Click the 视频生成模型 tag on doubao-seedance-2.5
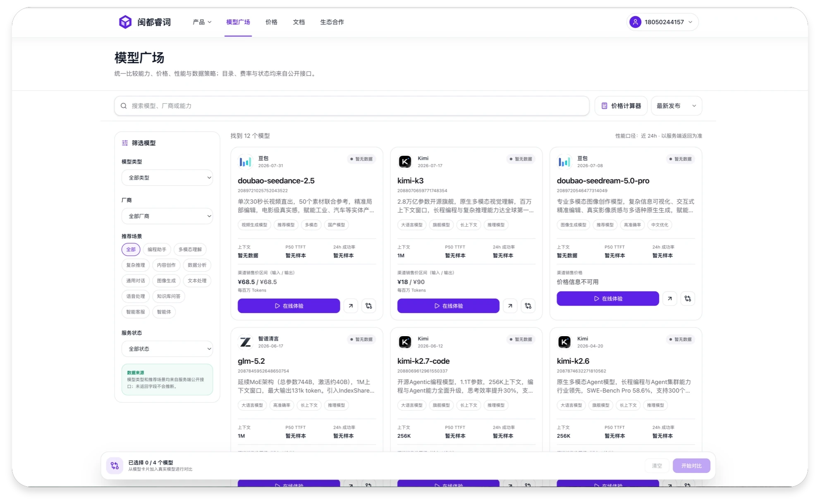This screenshot has width=820, height=504. [254, 225]
